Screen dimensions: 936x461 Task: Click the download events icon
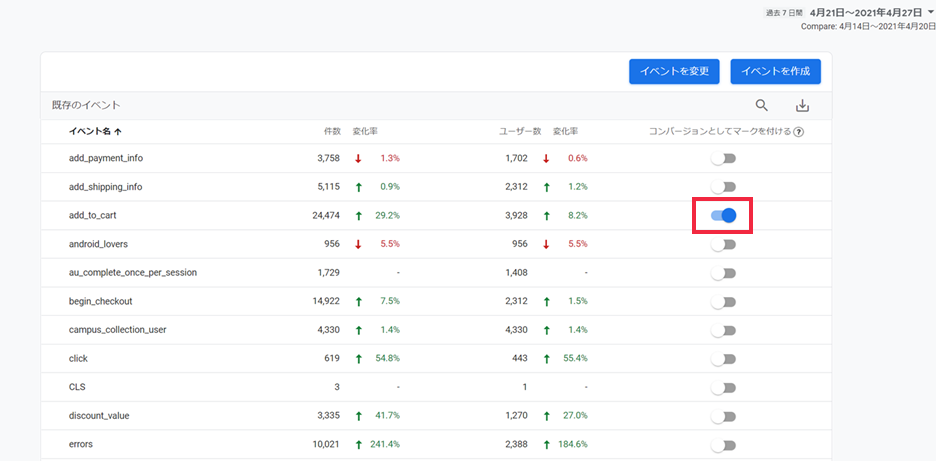point(802,106)
